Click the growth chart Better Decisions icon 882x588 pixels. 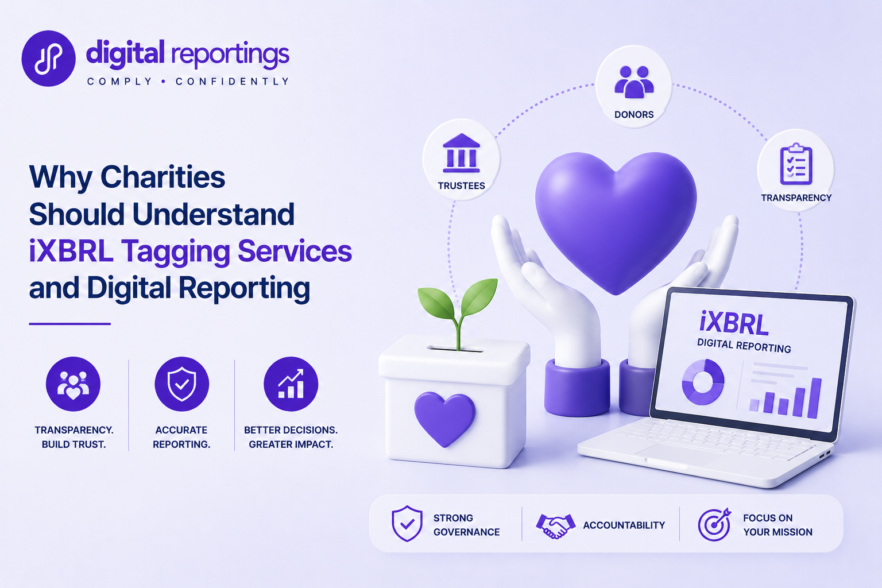(x=291, y=384)
